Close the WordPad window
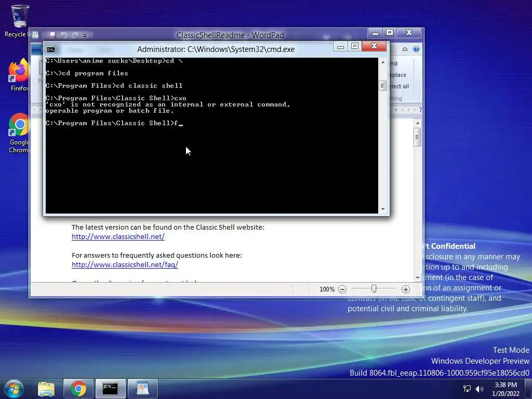 coord(409,33)
